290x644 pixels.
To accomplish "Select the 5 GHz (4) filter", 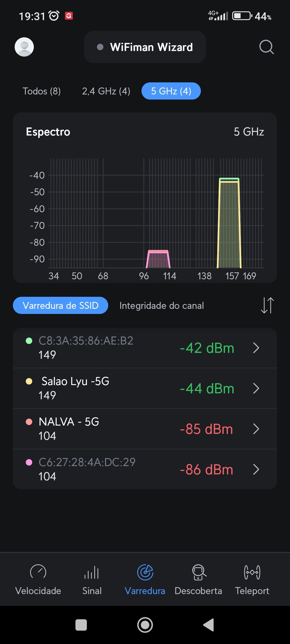I will [x=171, y=91].
